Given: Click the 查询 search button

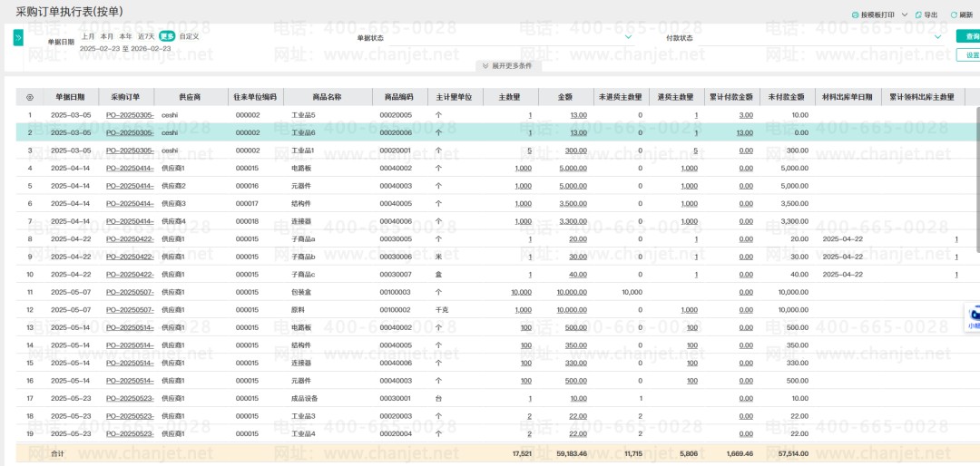Looking at the screenshot, I should [969, 37].
